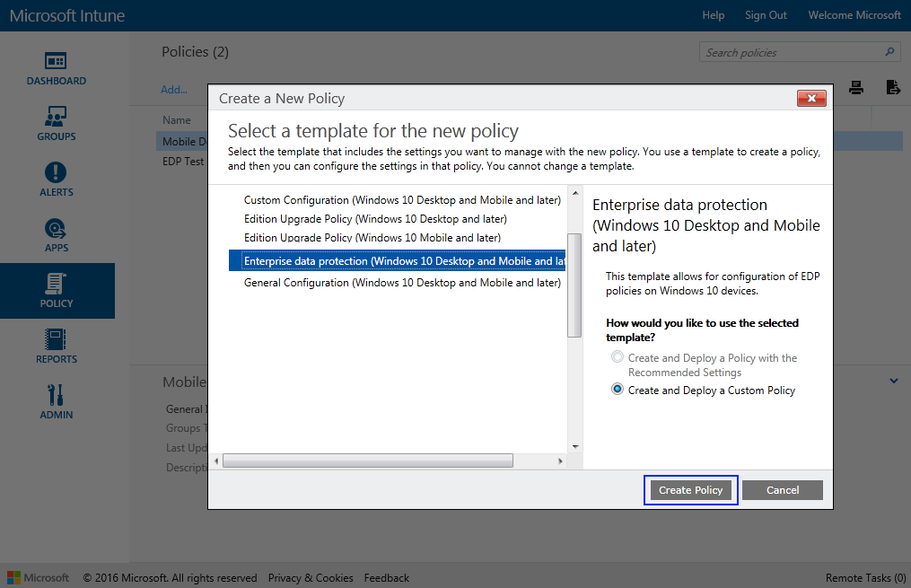Click the Search policies input field
Image resolution: width=911 pixels, height=588 pixels.
[x=792, y=53]
